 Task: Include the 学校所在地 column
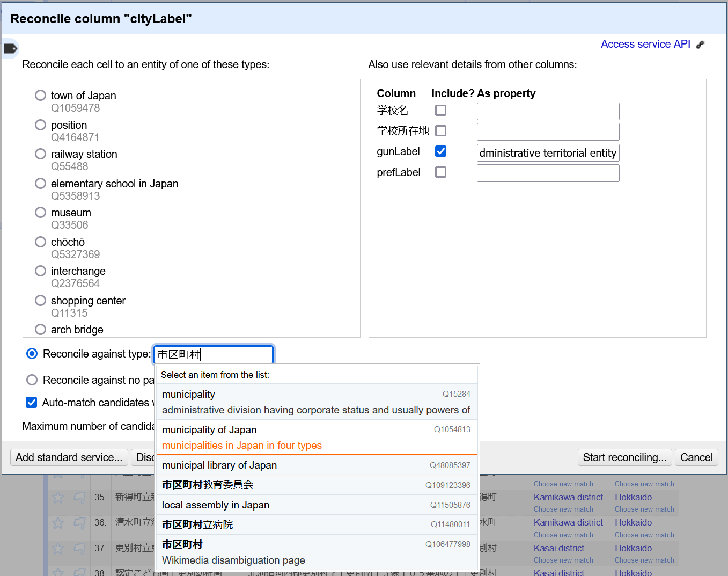click(440, 131)
